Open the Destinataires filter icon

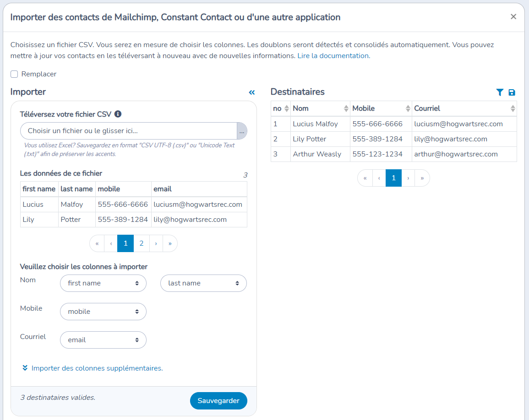click(500, 92)
